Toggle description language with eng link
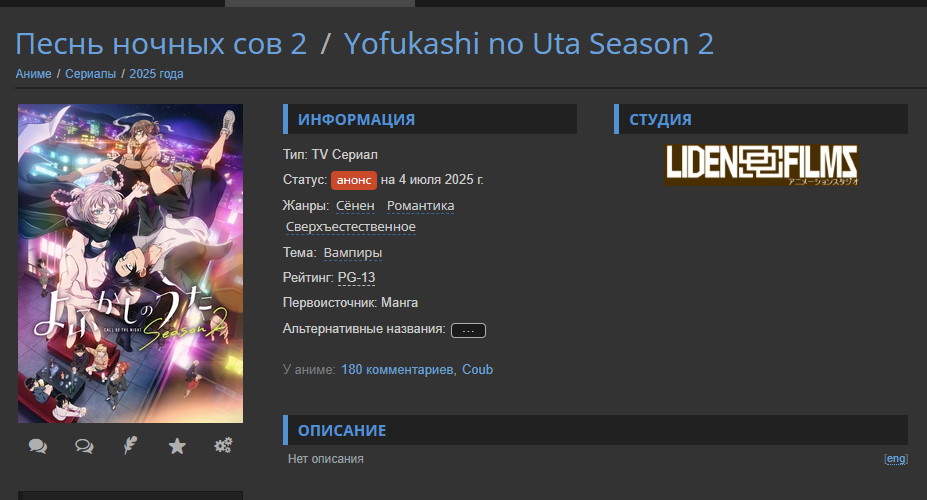The image size is (927, 500). pyautogui.click(x=896, y=459)
